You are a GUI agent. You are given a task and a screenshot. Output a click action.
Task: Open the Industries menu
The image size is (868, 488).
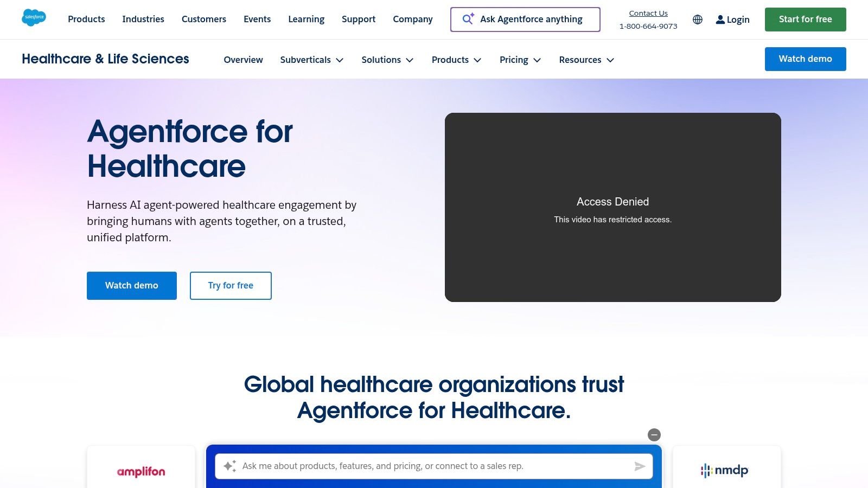coord(143,19)
